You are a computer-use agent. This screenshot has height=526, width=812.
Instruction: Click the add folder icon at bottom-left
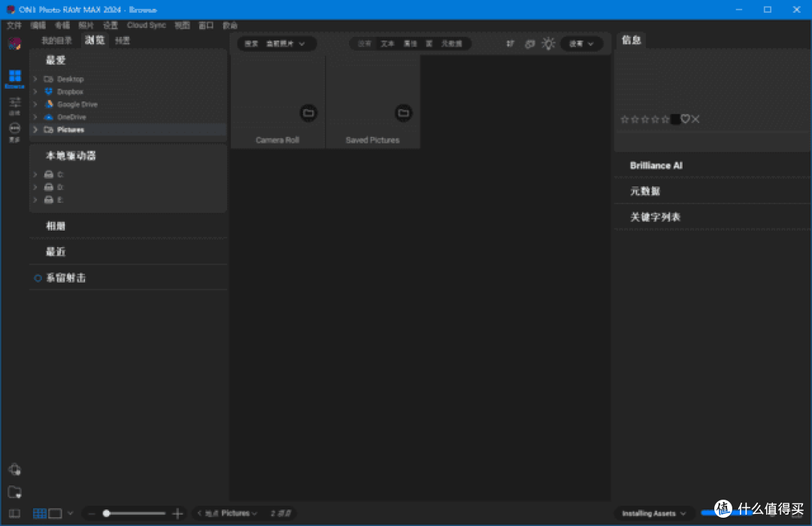click(14, 492)
